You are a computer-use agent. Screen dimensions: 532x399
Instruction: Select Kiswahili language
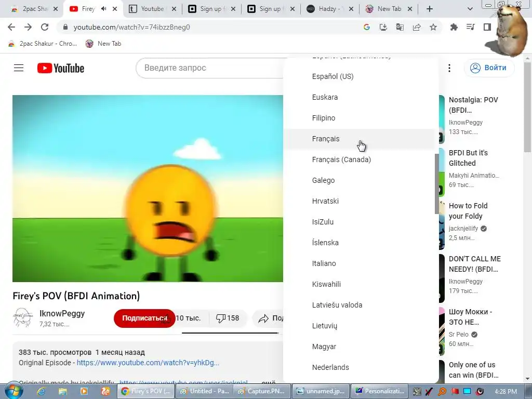click(x=361, y=284)
